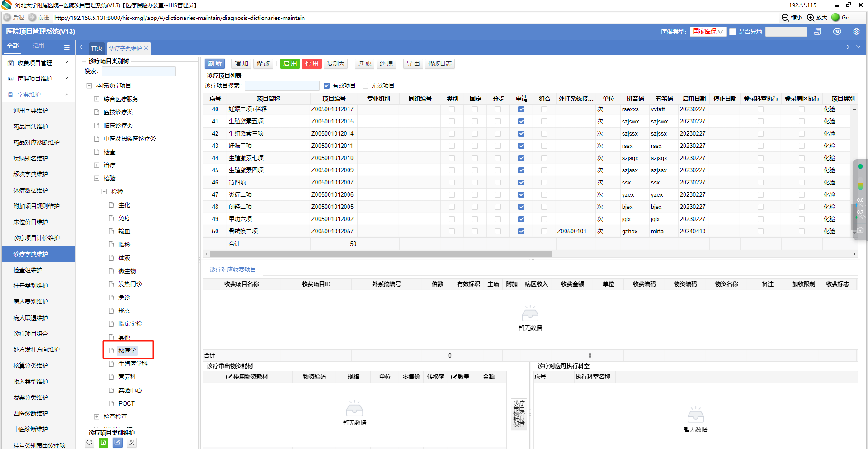Toggle the 是否异地 checkbox

pos(733,32)
